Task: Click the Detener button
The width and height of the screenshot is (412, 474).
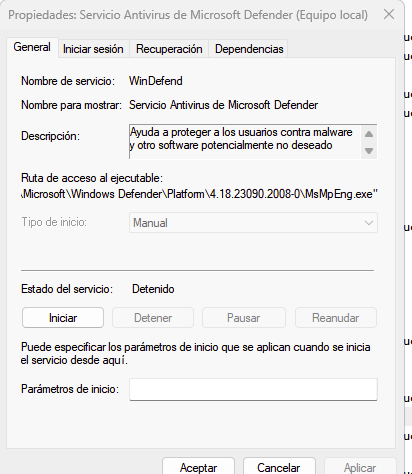Action: tap(153, 318)
